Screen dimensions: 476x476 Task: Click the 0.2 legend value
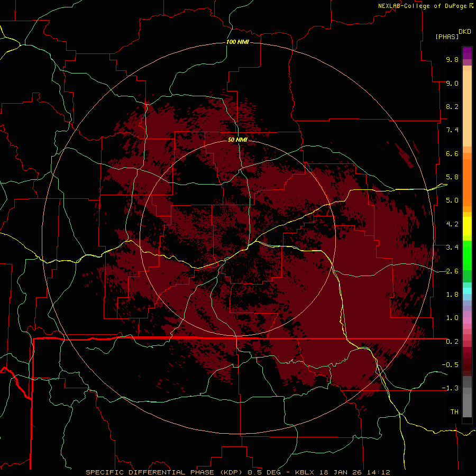452,342
